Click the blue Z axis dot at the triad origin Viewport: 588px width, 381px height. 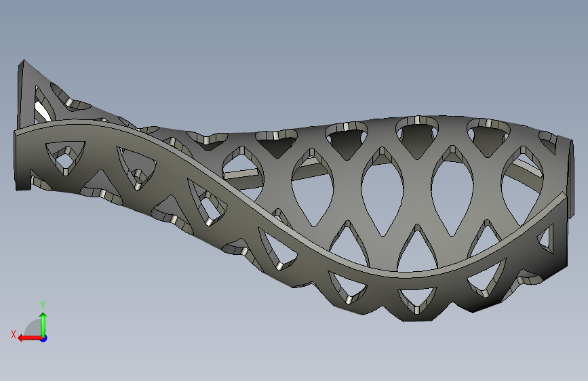44,338
